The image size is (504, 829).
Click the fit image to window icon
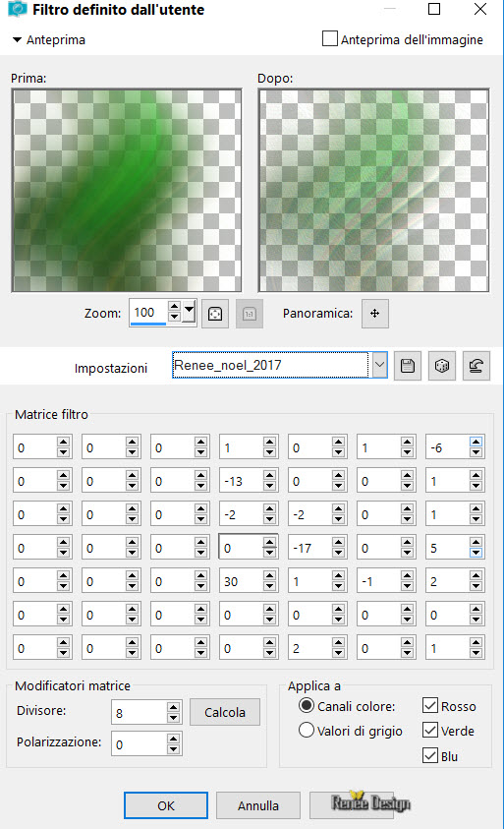pos(215,314)
